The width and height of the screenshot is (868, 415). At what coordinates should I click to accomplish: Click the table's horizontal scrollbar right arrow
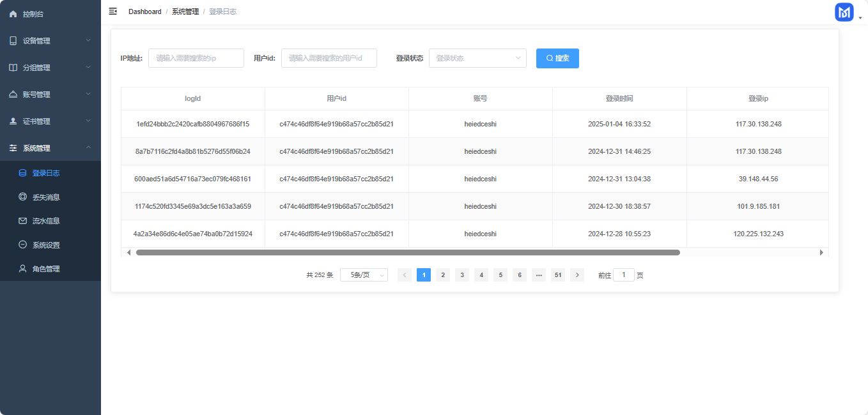pos(821,253)
